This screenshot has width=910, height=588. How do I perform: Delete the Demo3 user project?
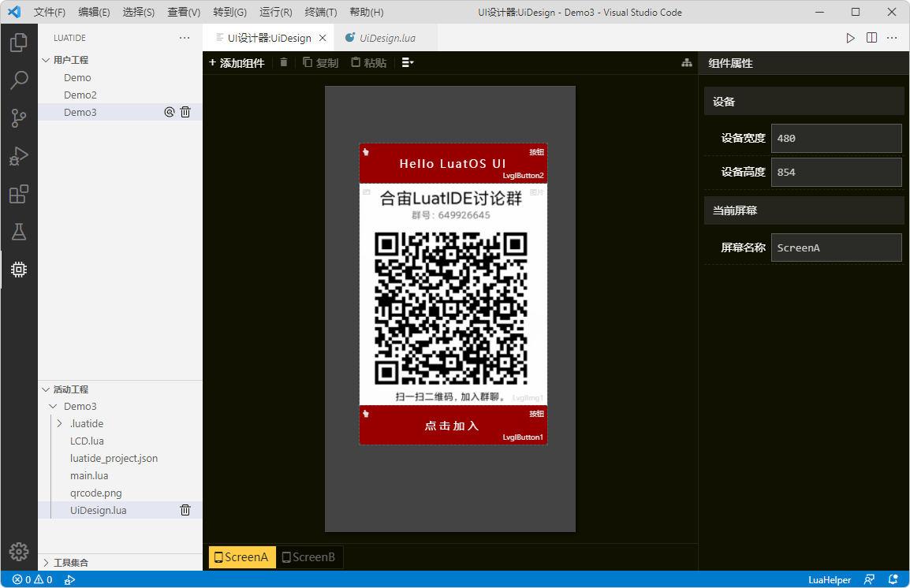tap(185, 112)
